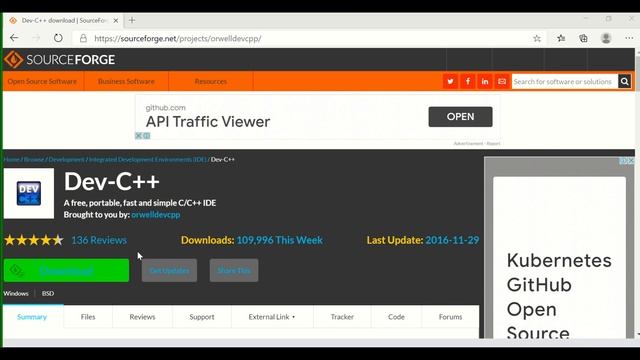Click the Dev-C++ project logo thumbnail
This screenshot has height=360, width=640.
(29, 193)
